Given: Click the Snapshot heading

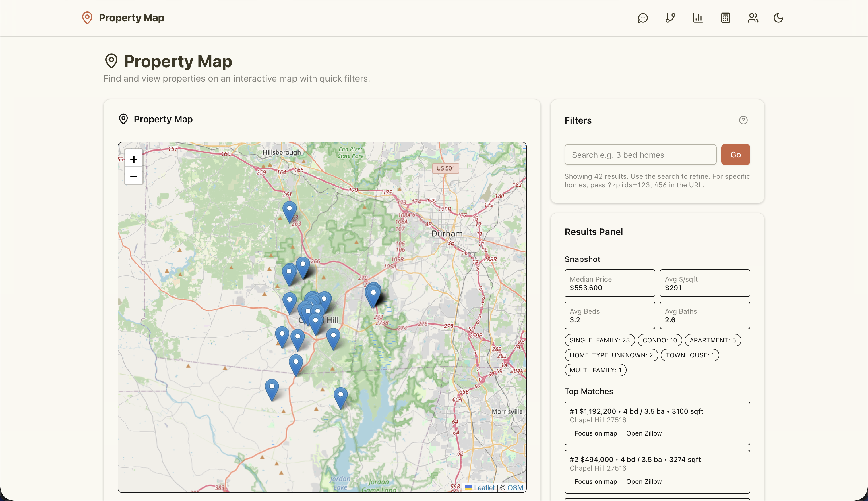Looking at the screenshot, I should tap(582, 259).
